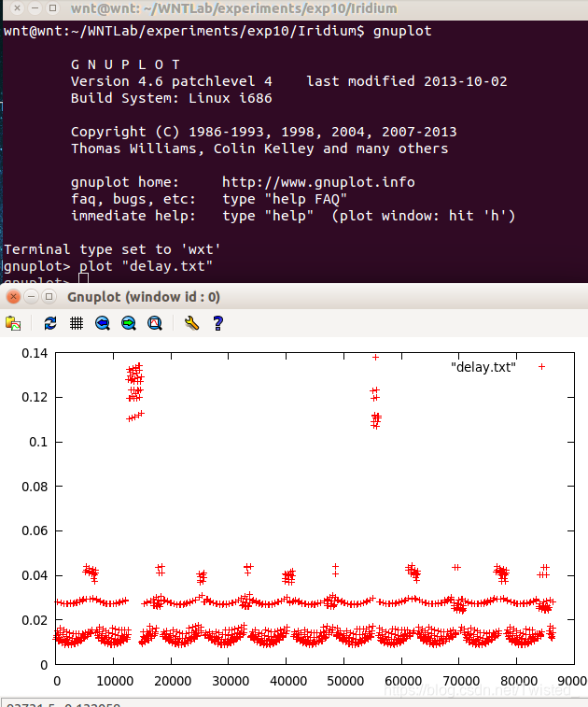Toggle the grid display icon
Screen dimensions: 588x707
coord(77,323)
